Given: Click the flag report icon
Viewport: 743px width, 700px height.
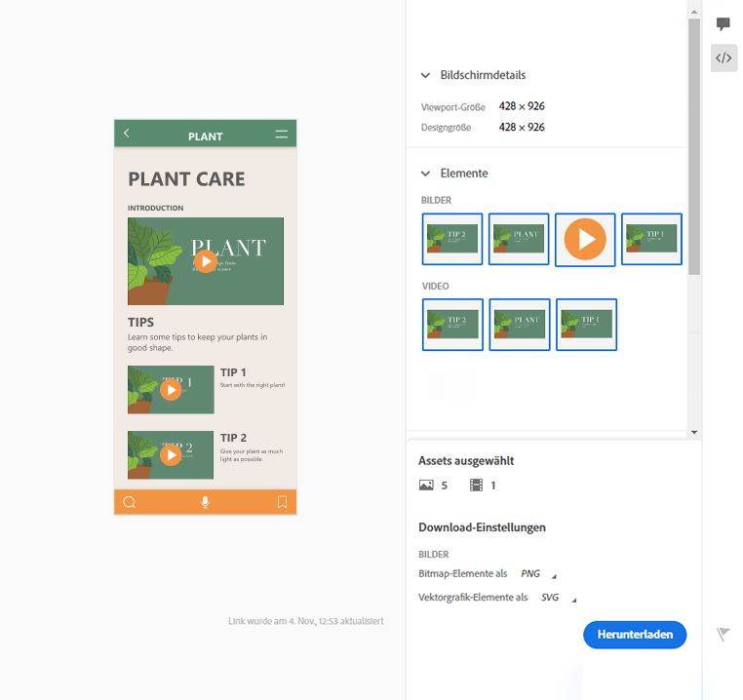Looking at the screenshot, I should click(x=723, y=634).
